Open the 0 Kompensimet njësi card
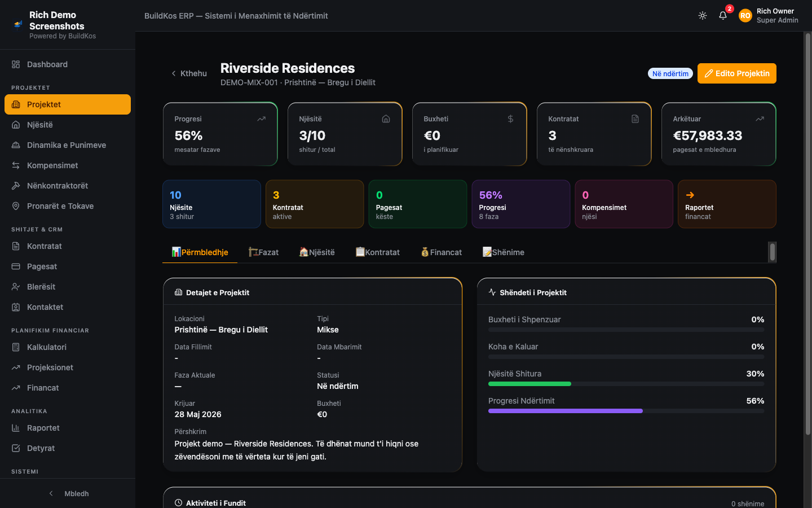This screenshot has width=812, height=508. [x=624, y=204]
